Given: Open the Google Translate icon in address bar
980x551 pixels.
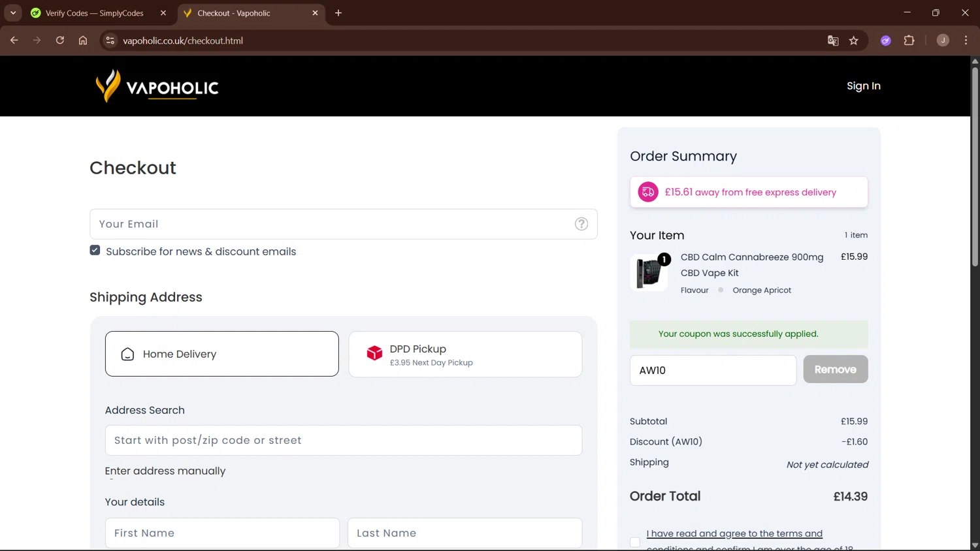Looking at the screenshot, I should 833,40.
